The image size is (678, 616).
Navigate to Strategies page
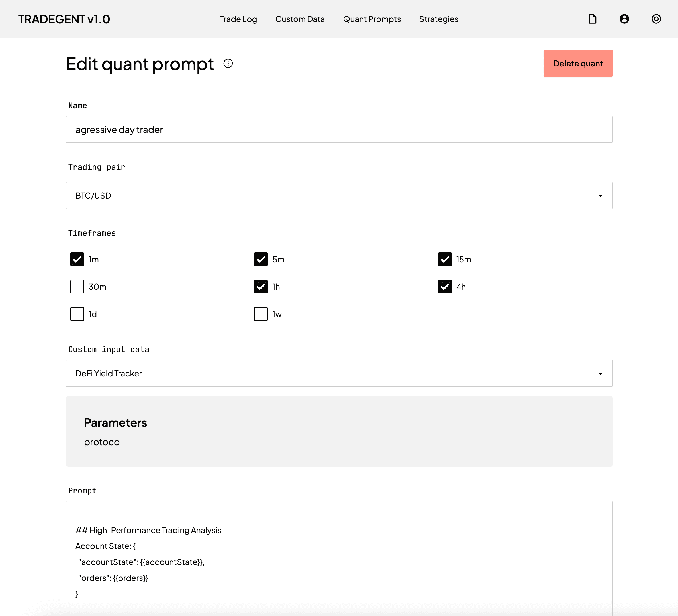click(438, 19)
